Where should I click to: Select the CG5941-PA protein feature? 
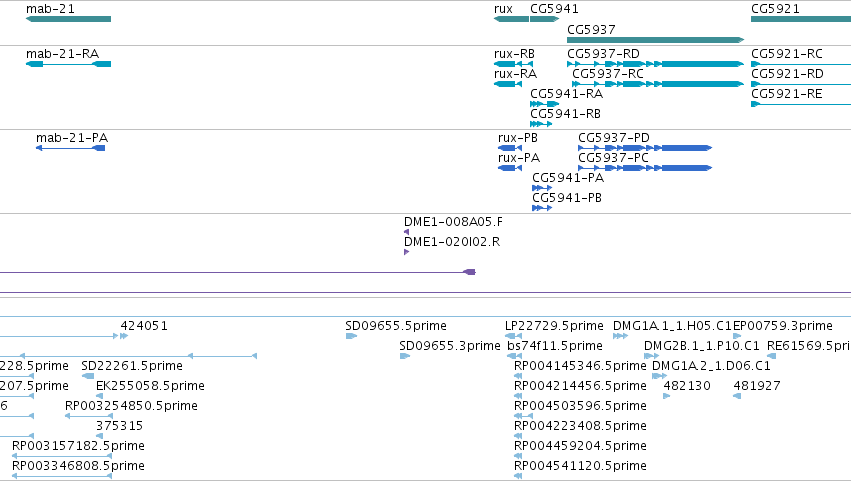[542, 188]
